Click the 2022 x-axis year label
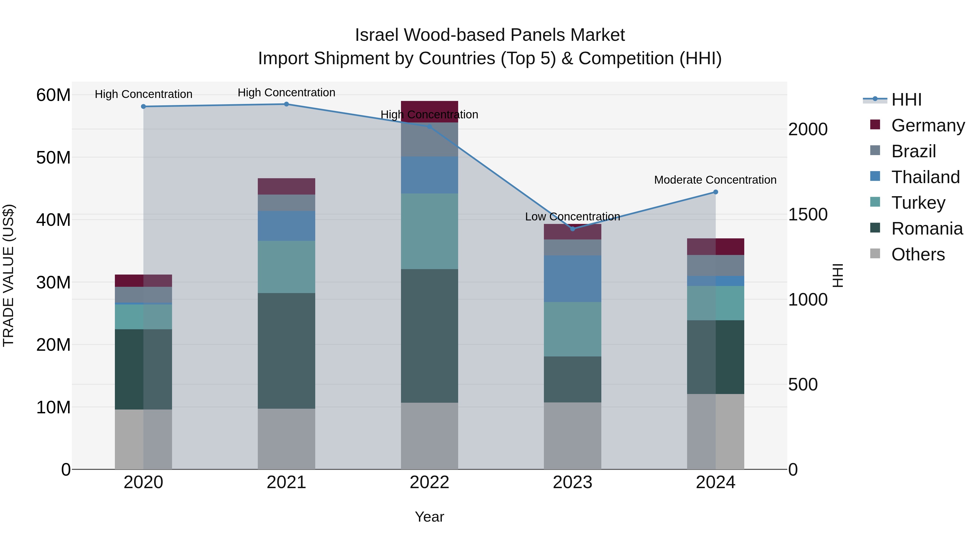Viewport: 980px width, 551px height. click(430, 482)
